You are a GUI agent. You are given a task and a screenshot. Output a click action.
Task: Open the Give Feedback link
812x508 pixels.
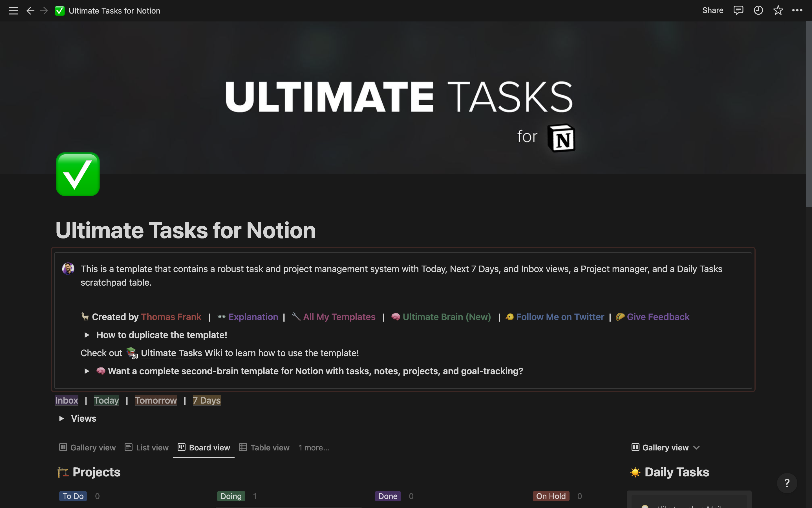coord(658,317)
